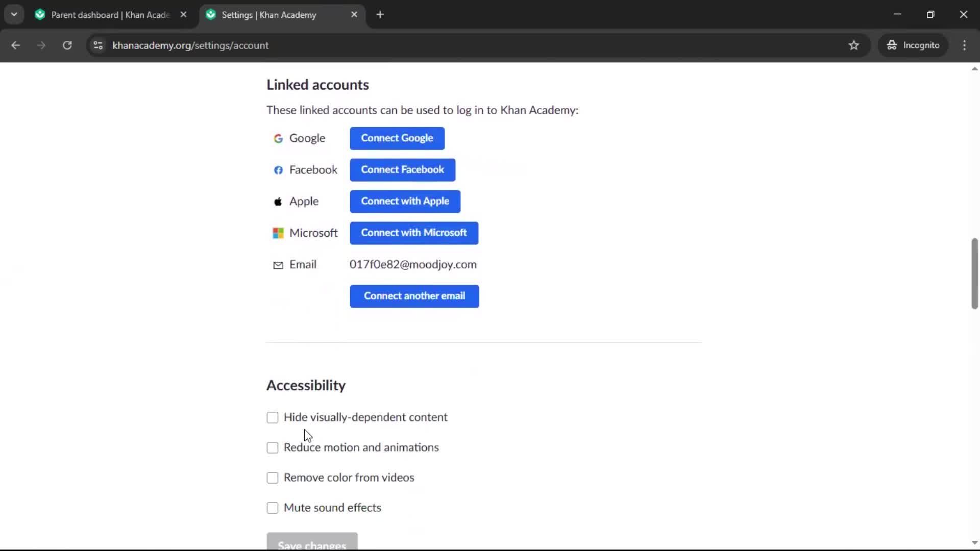Check Remove color from videos

click(273, 478)
